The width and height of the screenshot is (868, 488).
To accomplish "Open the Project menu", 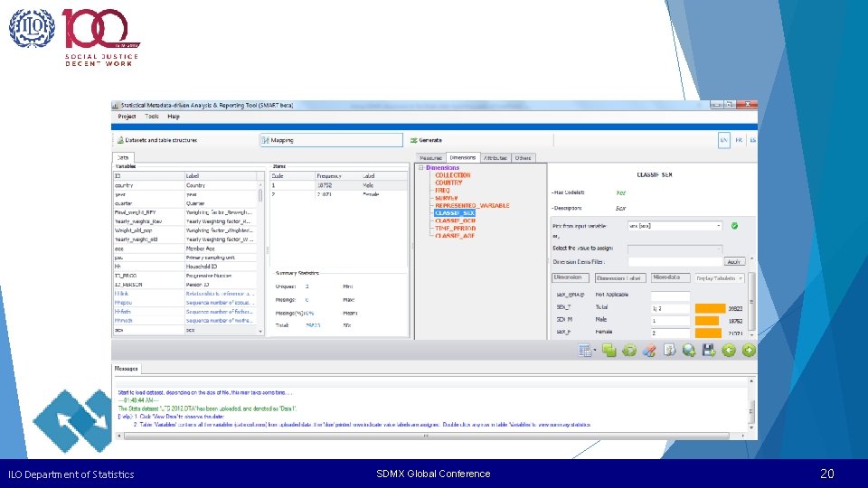I will tap(127, 117).
